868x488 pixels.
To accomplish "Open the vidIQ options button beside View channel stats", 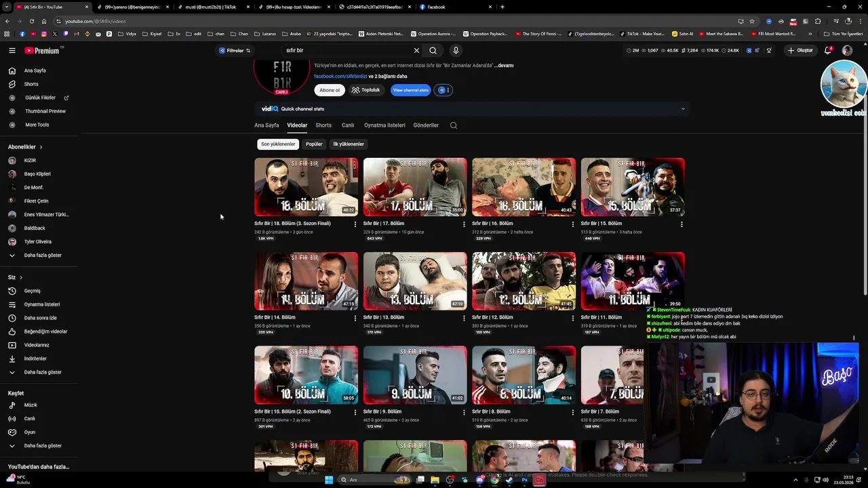I will point(443,90).
